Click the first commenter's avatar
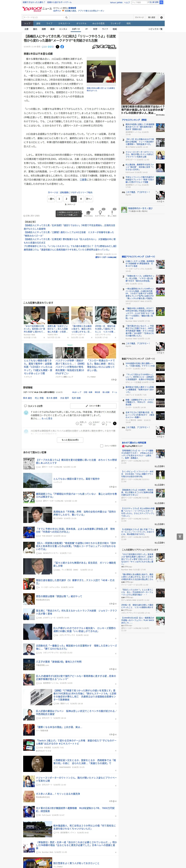Screen dimensions: 186x868 click(26, 412)
